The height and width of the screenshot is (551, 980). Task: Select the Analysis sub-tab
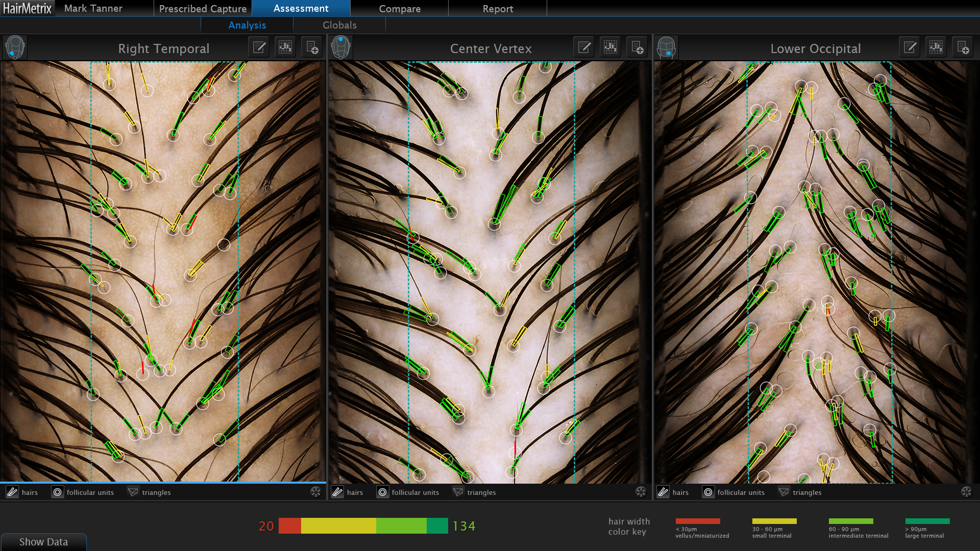coord(247,25)
